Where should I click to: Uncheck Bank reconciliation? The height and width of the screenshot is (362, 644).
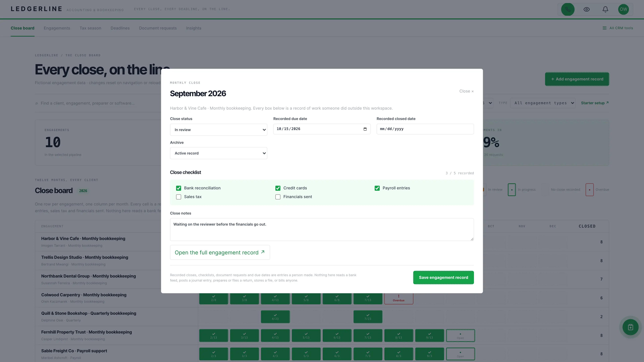[178, 188]
